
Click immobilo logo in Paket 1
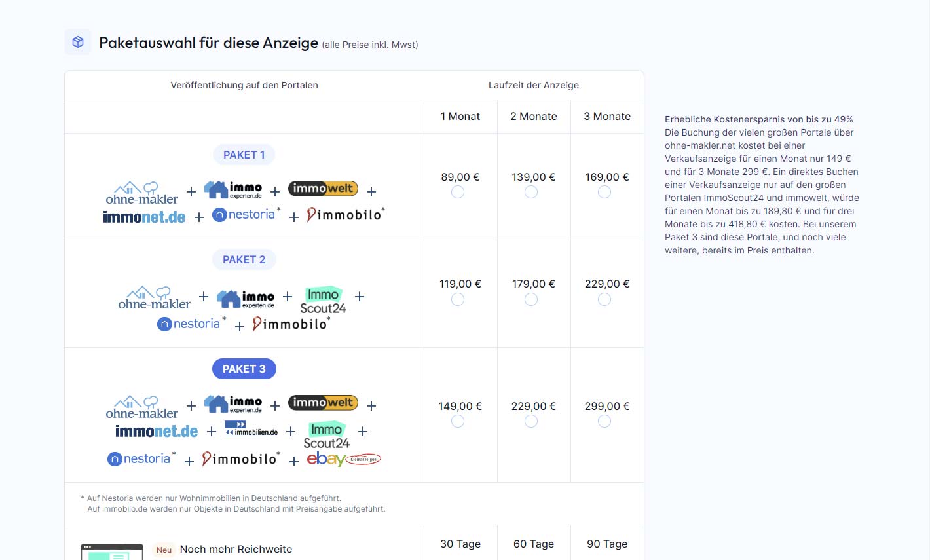pyautogui.click(x=346, y=214)
